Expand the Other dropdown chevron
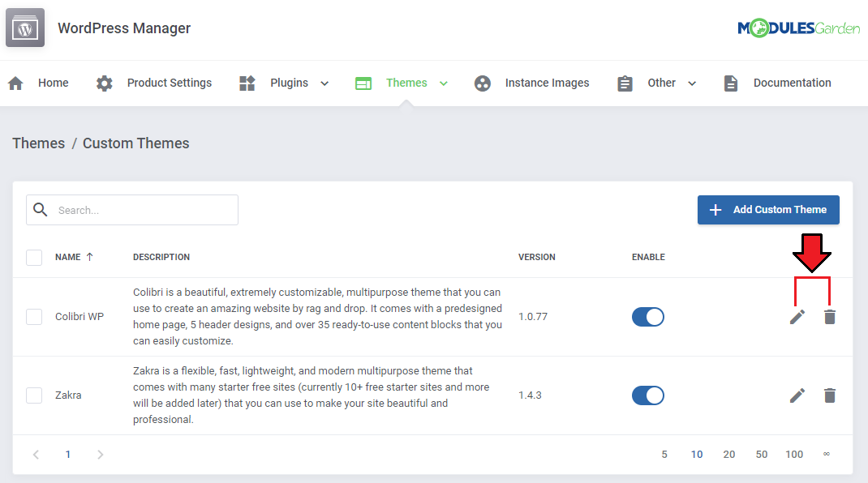Image resolution: width=868 pixels, height=483 pixels. [x=692, y=83]
